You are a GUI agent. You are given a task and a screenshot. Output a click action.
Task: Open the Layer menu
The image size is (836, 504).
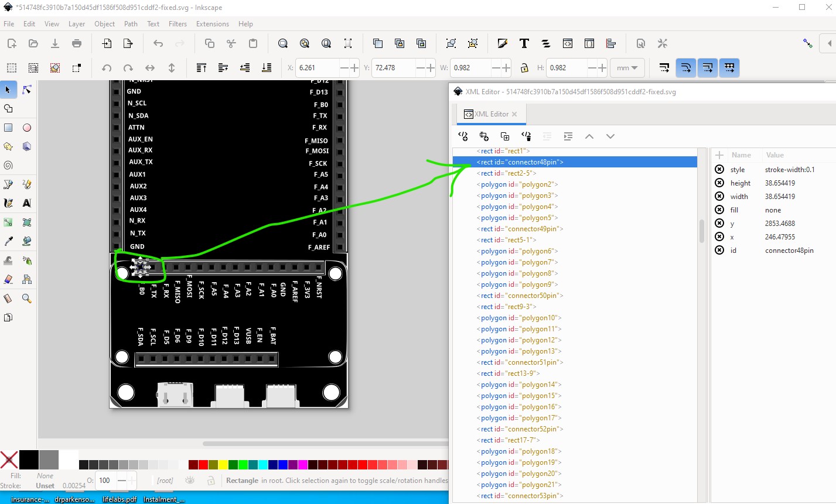[x=77, y=24]
